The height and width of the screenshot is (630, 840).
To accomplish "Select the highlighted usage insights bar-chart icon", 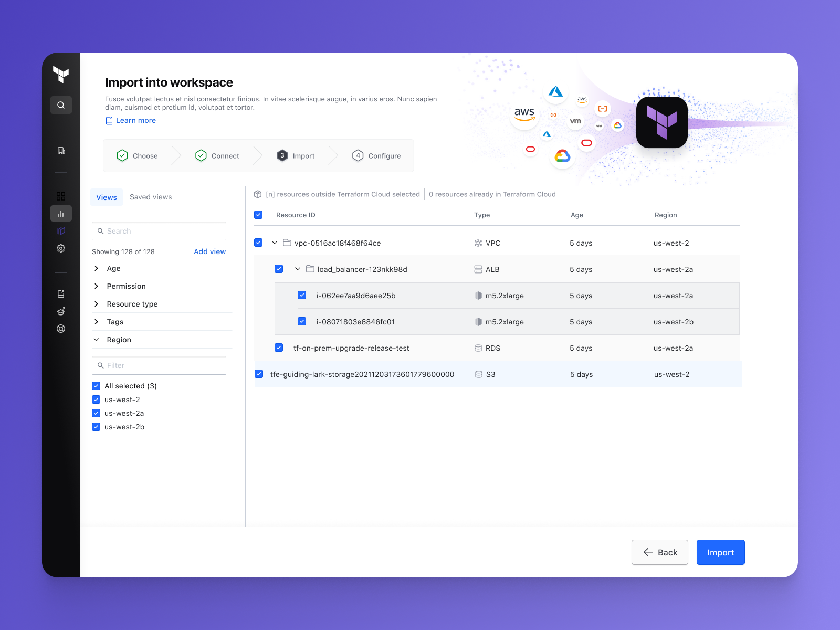I will coord(61,213).
